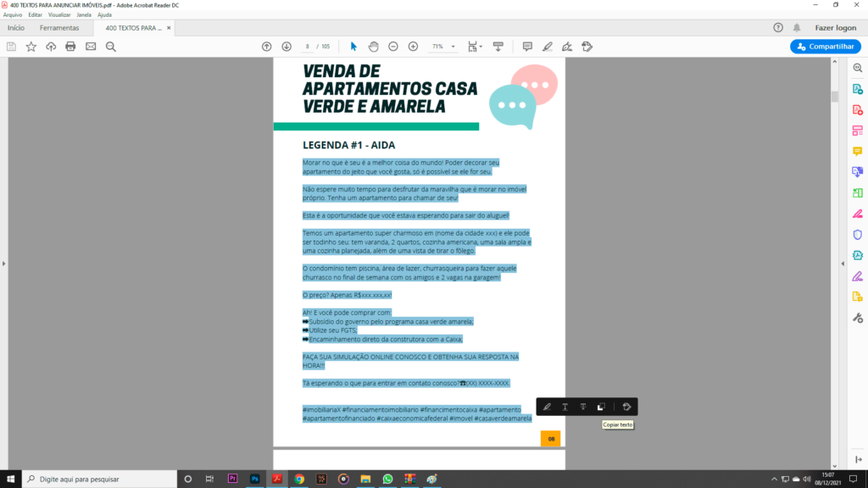This screenshot has width=868, height=488.
Task: Underline selected text in floating toolbar
Action: point(565,407)
